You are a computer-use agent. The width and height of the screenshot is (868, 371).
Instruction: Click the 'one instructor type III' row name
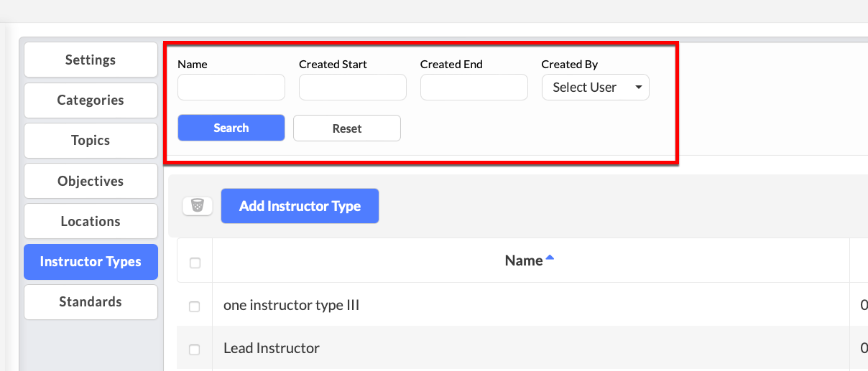tap(291, 305)
